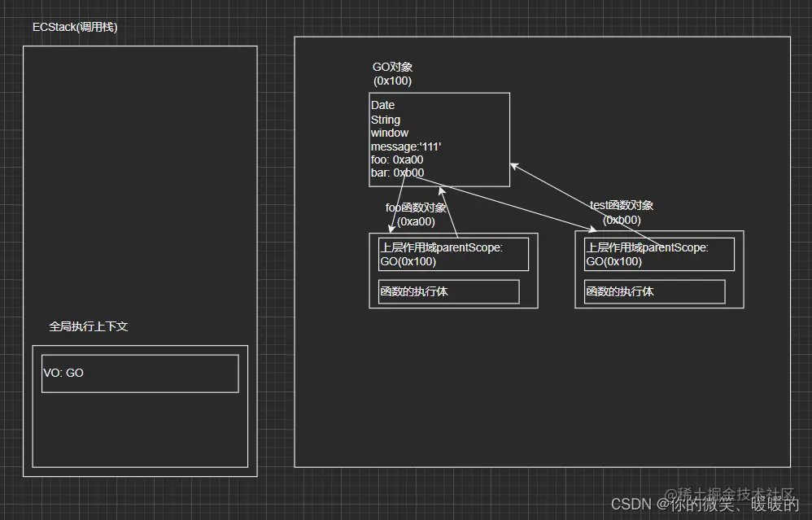This screenshot has height=520, width=812.
Task: Click parentScope text inside foo function object
Action: point(441,254)
